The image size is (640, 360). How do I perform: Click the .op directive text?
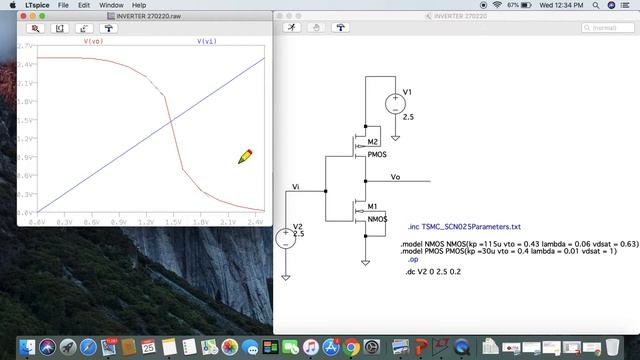pos(413,259)
